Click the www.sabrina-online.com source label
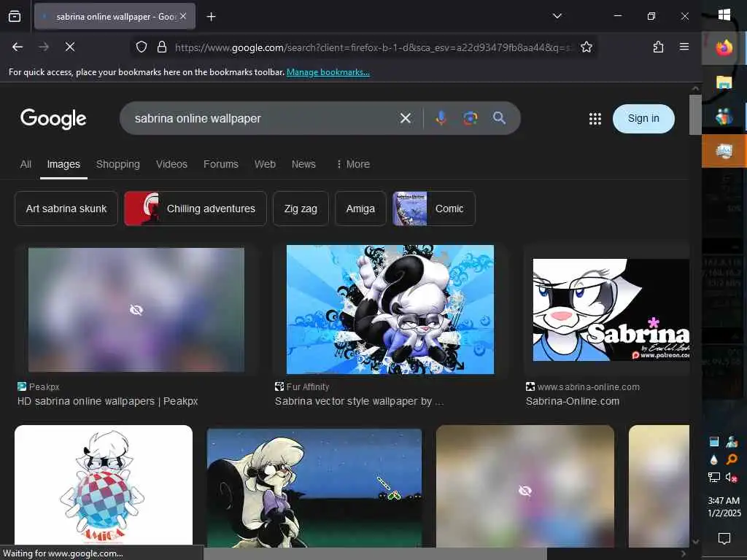The height and width of the screenshot is (560, 747). click(589, 386)
